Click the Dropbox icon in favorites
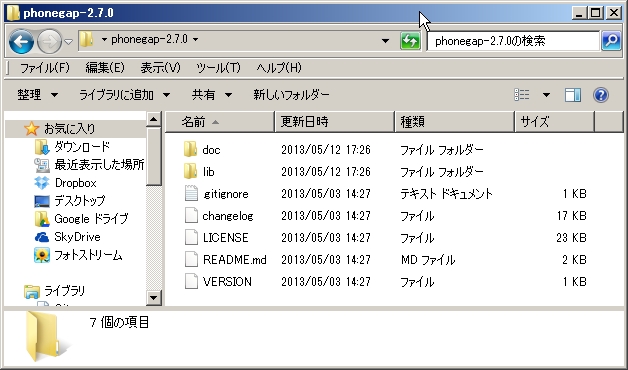628x370 pixels. 42,183
